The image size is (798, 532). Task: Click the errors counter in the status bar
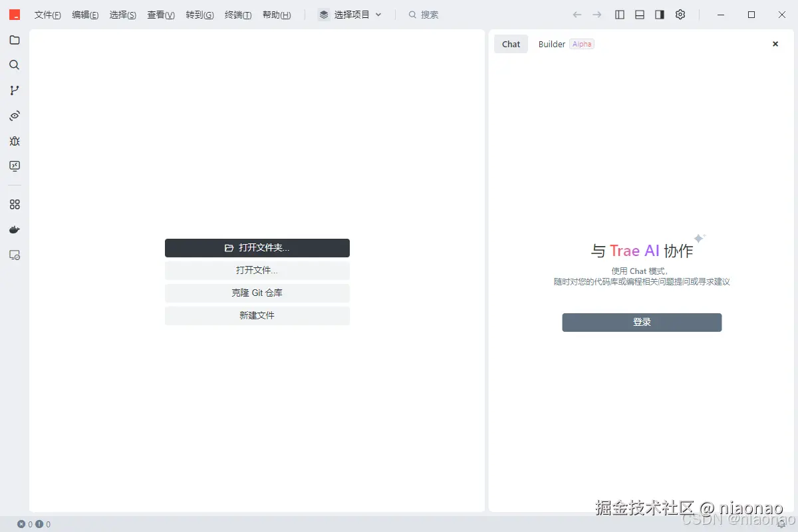pos(25,523)
